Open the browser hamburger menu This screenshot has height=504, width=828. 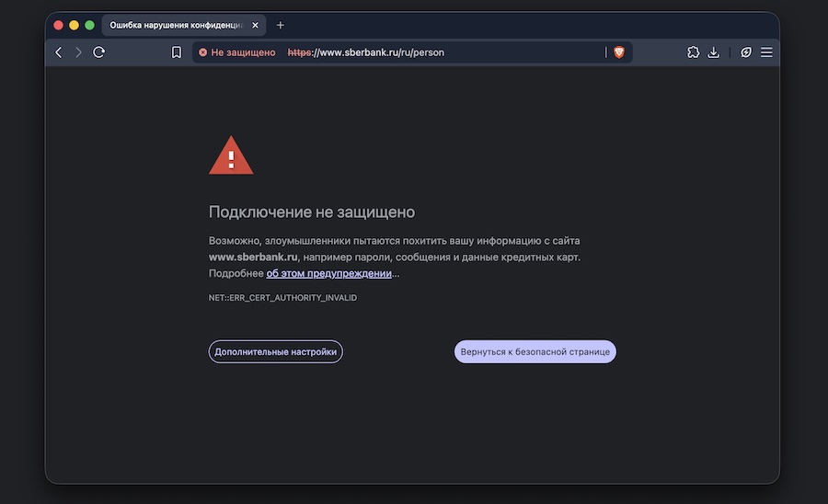point(766,52)
